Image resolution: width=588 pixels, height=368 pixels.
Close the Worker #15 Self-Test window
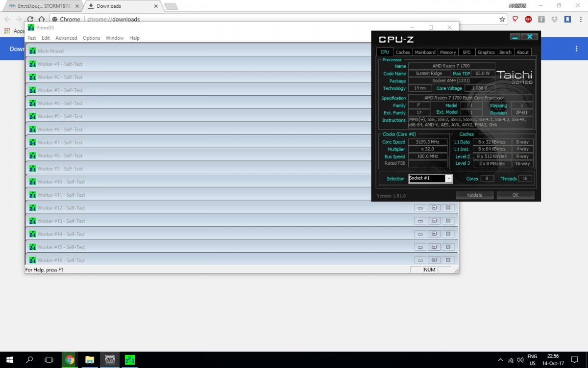(x=447, y=247)
